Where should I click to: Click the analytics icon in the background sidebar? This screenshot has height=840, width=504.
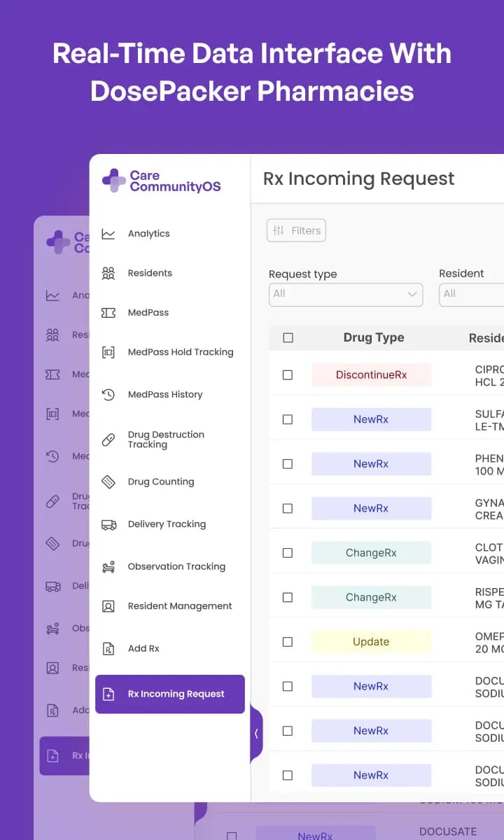tap(52, 295)
